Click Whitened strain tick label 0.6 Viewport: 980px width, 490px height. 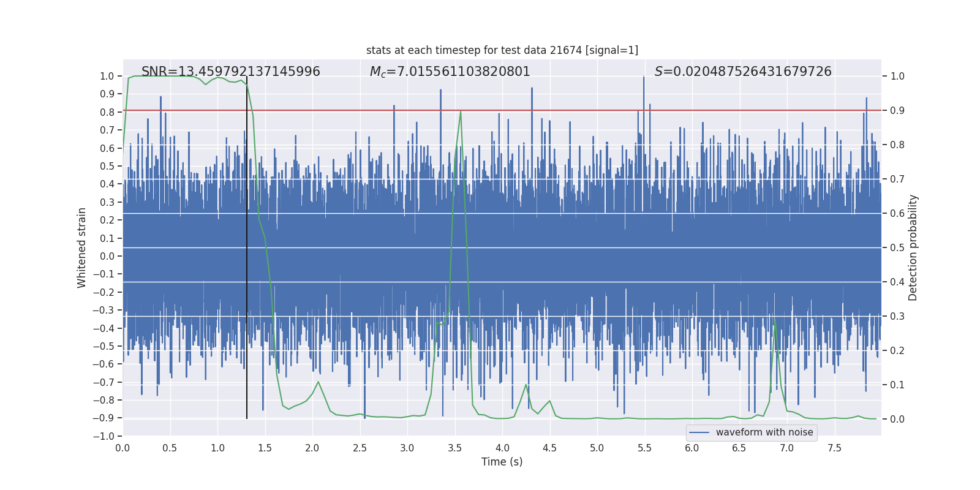tap(107, 148)
